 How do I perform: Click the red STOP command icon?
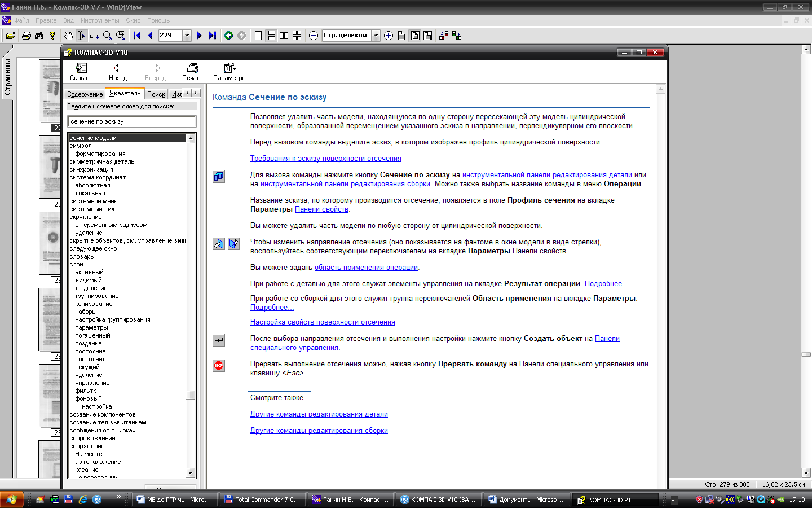click(219, 366)
